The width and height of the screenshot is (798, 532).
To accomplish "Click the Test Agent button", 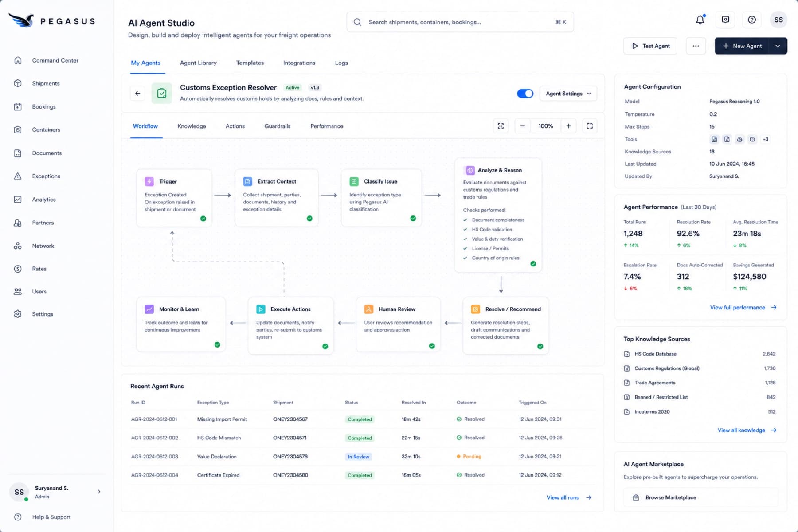I will [x=650, y=46].
